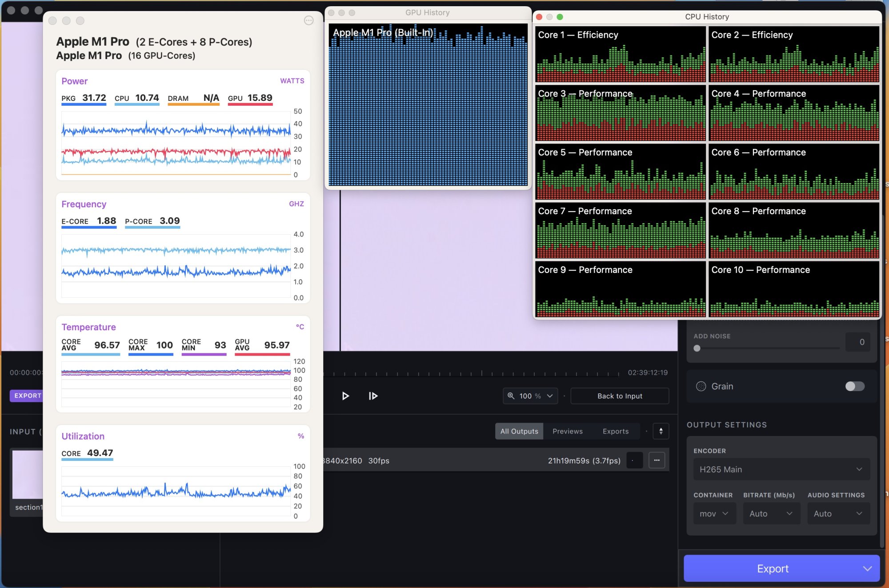
Task: Switch to the Previews tab
Action: (567, 431)
